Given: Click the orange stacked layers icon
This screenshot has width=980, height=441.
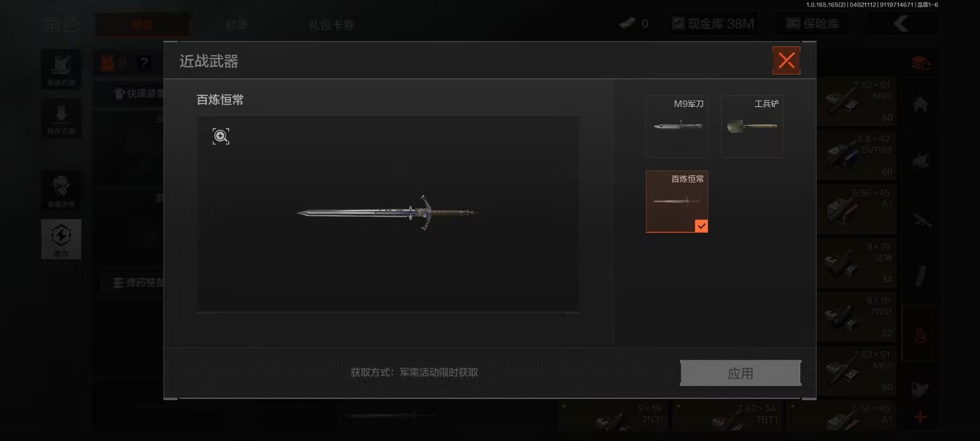Looking at the screenshot, I should pos(920,64).
